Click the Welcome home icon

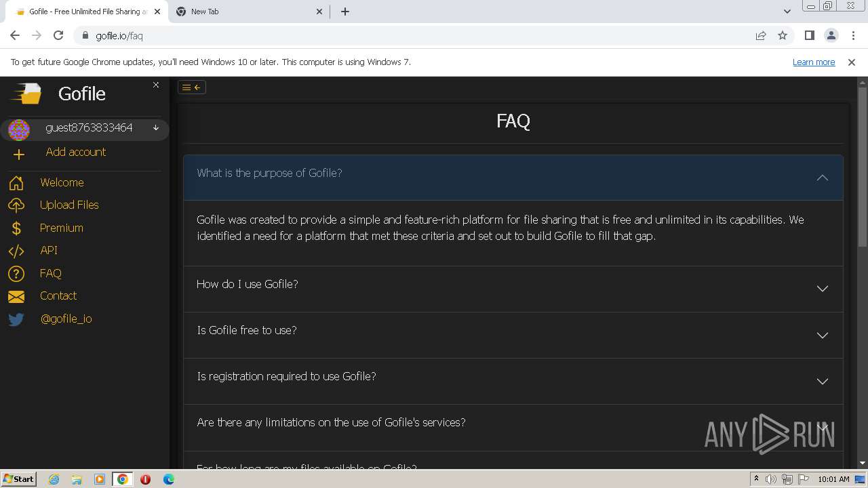16,183
